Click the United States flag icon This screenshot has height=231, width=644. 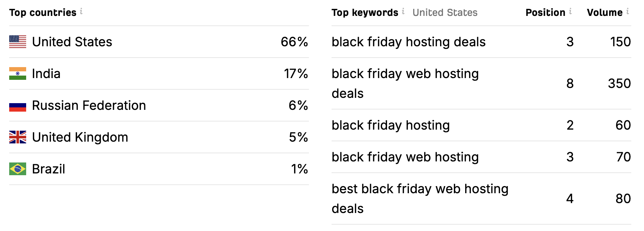[18, 42]
